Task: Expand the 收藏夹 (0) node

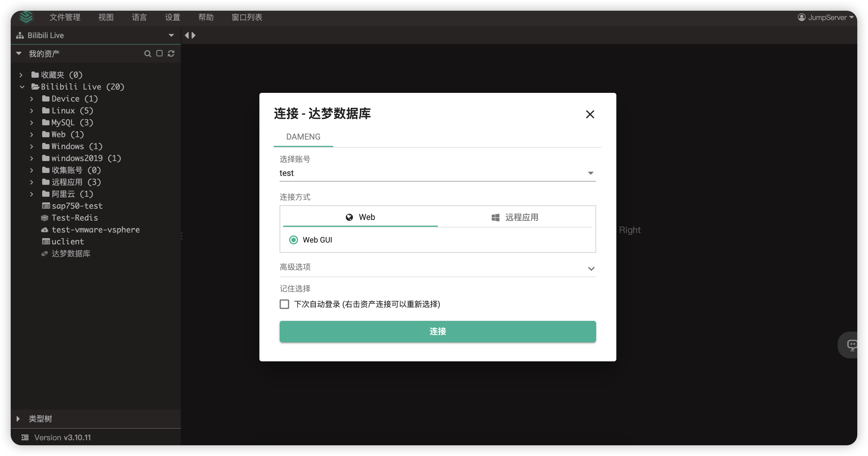Action: coord(21,75)
